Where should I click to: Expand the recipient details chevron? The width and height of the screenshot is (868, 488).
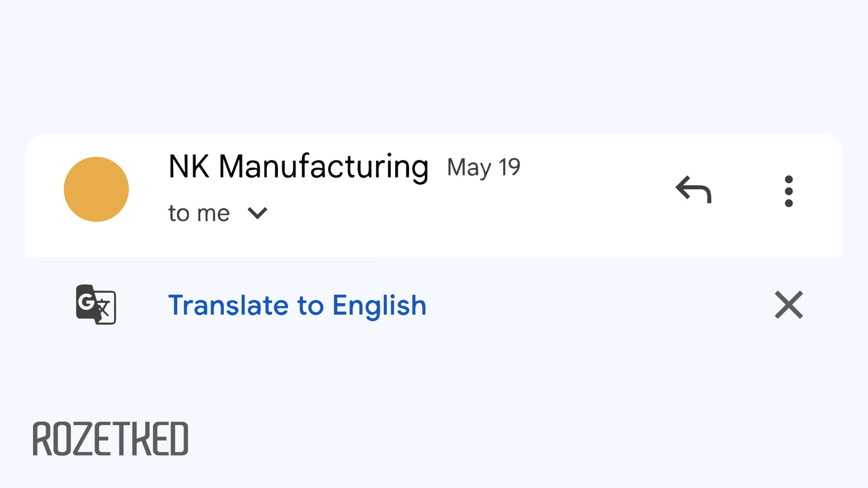coord(257,213)
